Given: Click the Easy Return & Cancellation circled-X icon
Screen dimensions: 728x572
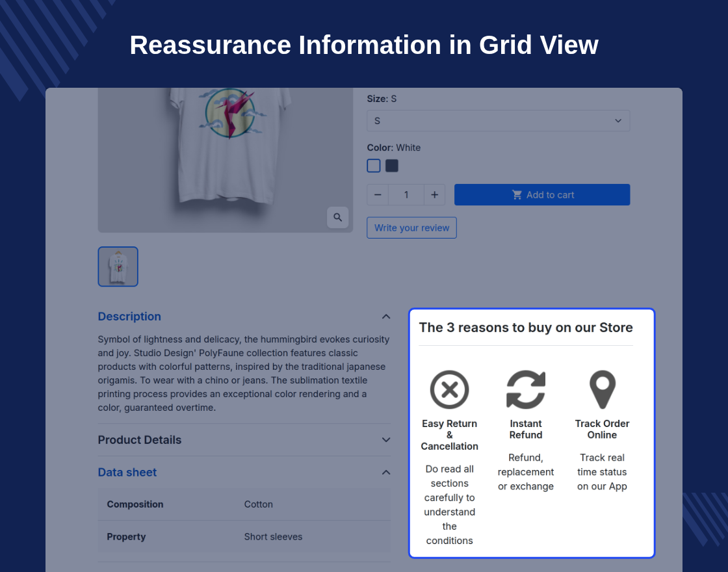Looking at the screenshot, I should point(449,389).
